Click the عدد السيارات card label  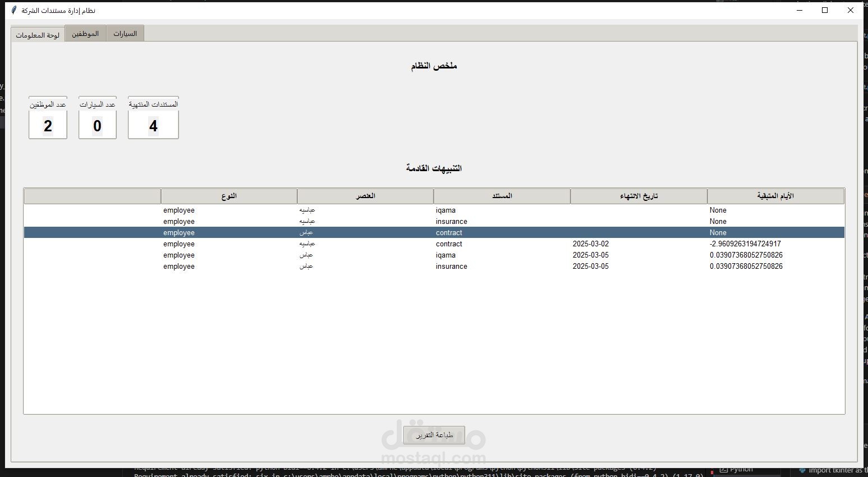coord(97,104)
